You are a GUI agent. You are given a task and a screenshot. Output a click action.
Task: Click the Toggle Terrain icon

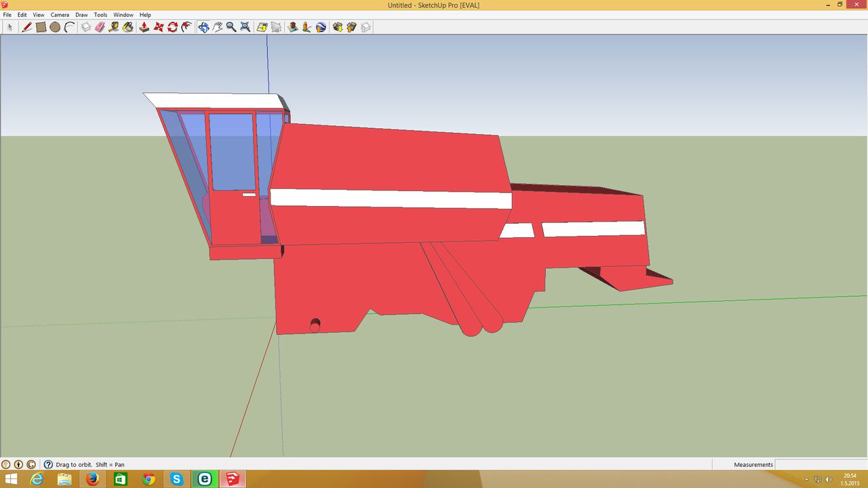277,27
